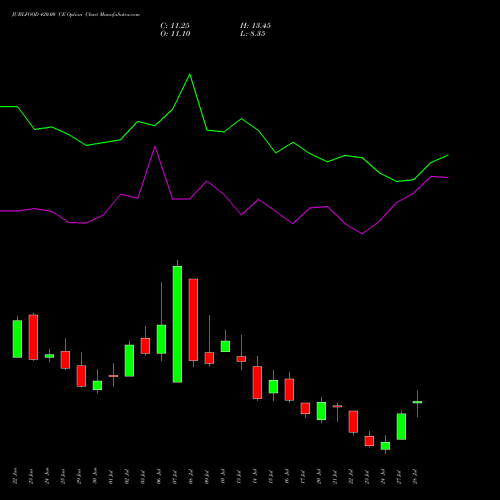This screenshot has height=500, width=500.
Task: Click the high price 'H: 13.45'
Action: (x=255, y=26)
